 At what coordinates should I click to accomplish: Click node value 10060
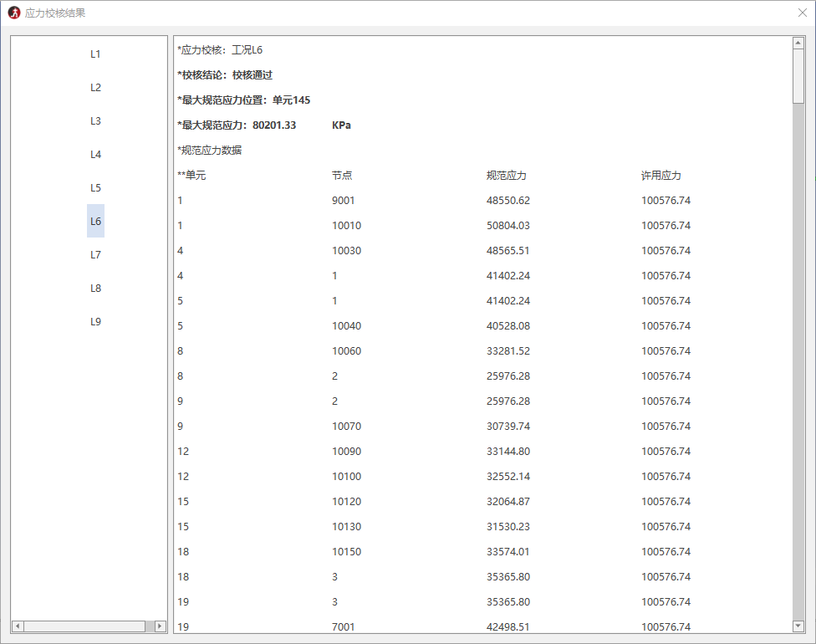point(347,351)
